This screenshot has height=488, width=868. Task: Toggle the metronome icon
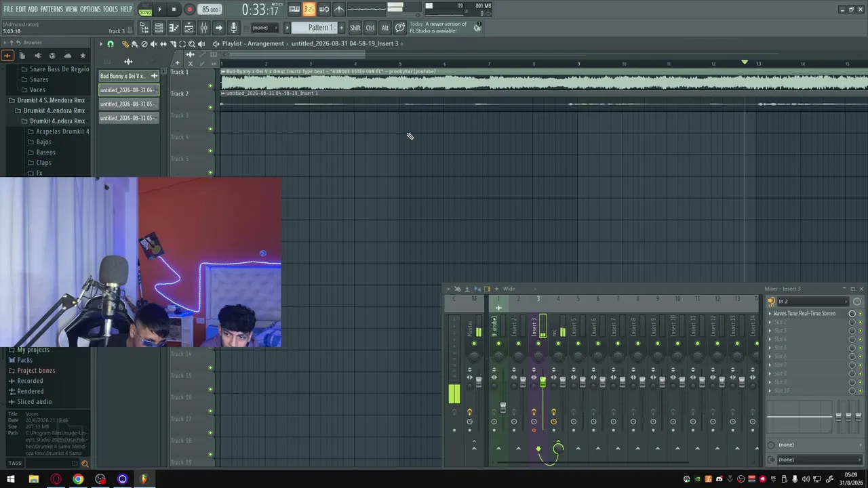pyautogui.click(x=339, y=9)
